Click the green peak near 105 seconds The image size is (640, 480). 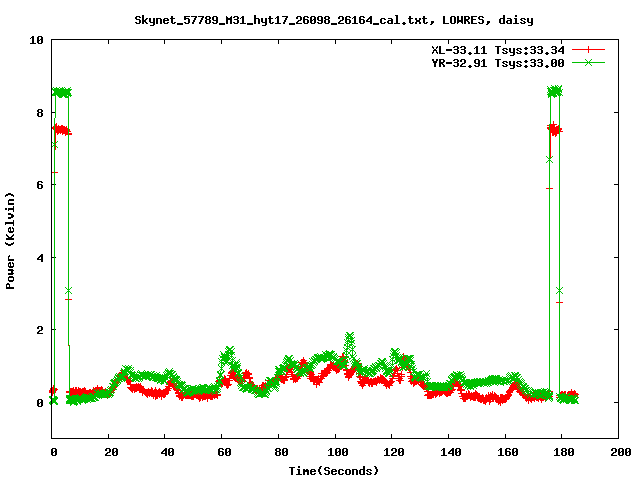coord(350,337)
